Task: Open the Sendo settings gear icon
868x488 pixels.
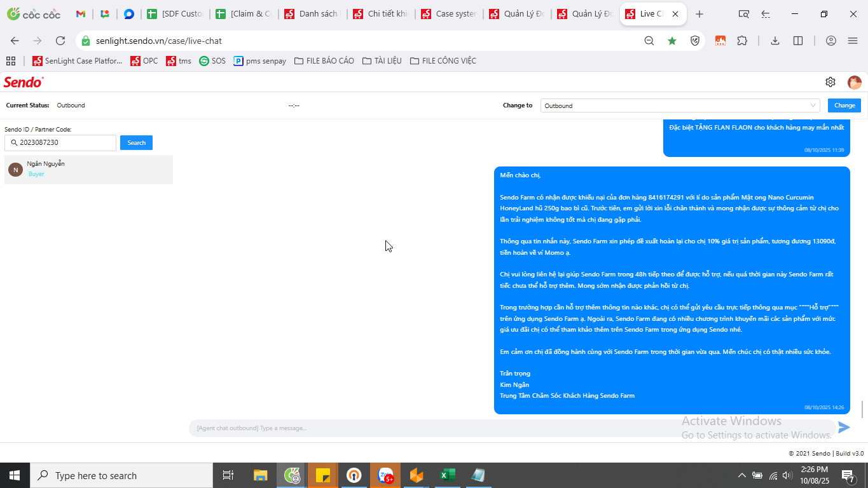Action: coord(830,82)
